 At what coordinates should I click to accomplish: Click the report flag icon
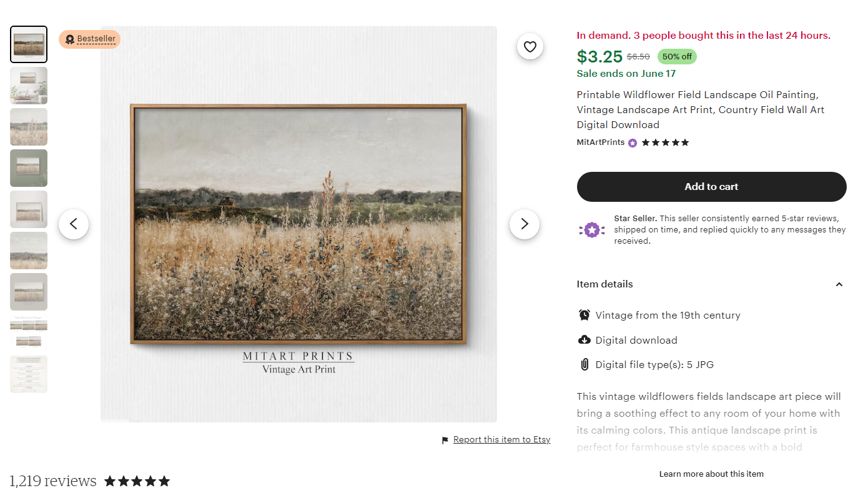click(444, 440)
